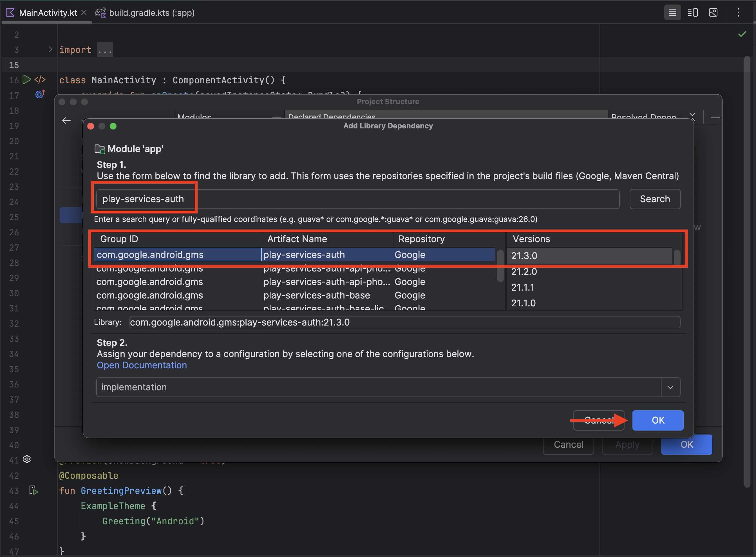
Task: Confirm Add Library Dependency with OK
Action: pyautogui.click(x=657, y=420)
